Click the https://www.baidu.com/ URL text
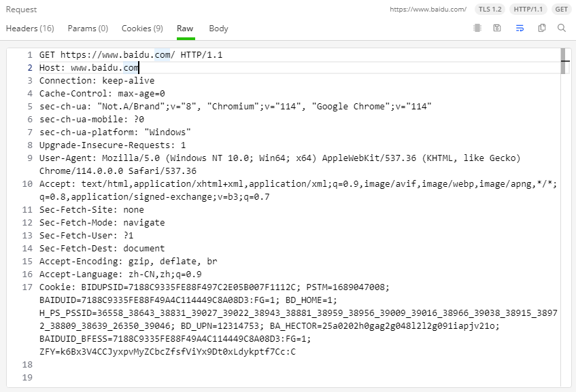Screen dimensions: 576x392 (x=428, y=10)
